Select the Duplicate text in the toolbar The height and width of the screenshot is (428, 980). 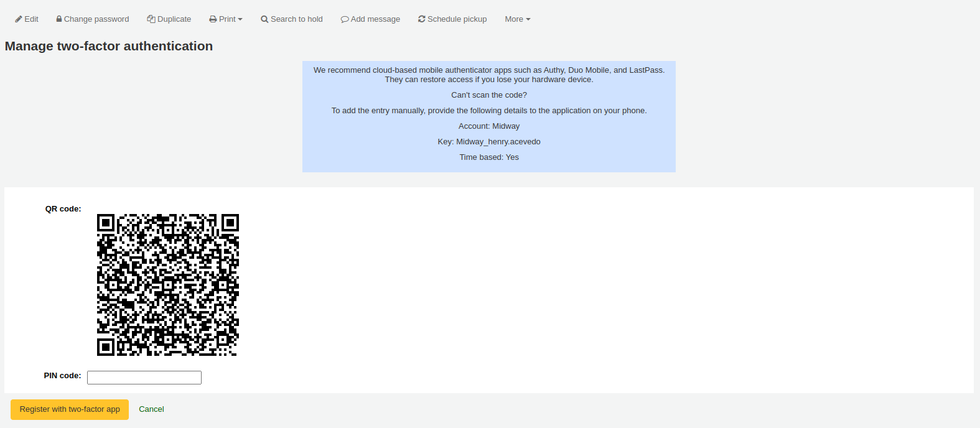point(174,19)
